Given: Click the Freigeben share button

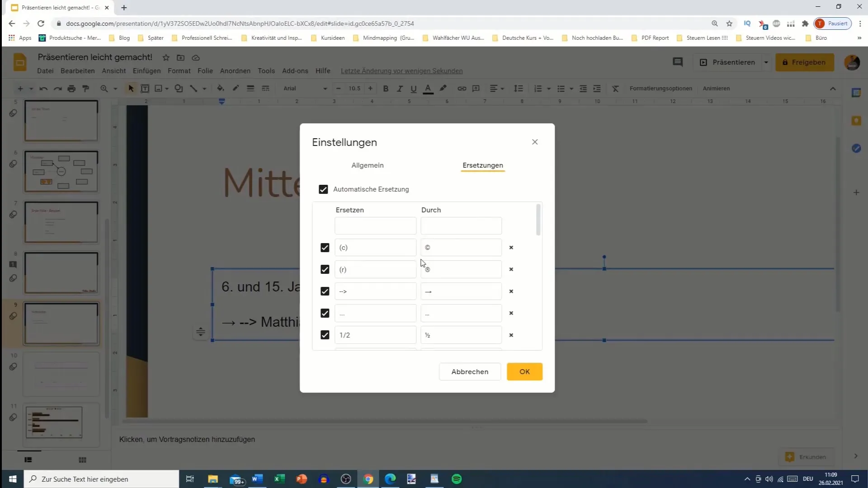Looking at the screenshot, I should point(804,62).
